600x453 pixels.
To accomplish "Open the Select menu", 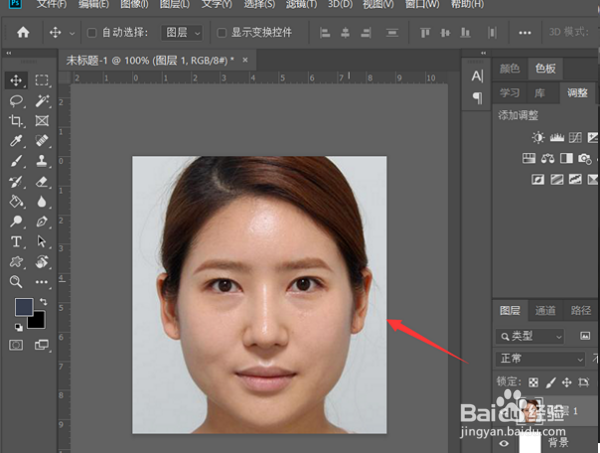I will click(259, 4).
